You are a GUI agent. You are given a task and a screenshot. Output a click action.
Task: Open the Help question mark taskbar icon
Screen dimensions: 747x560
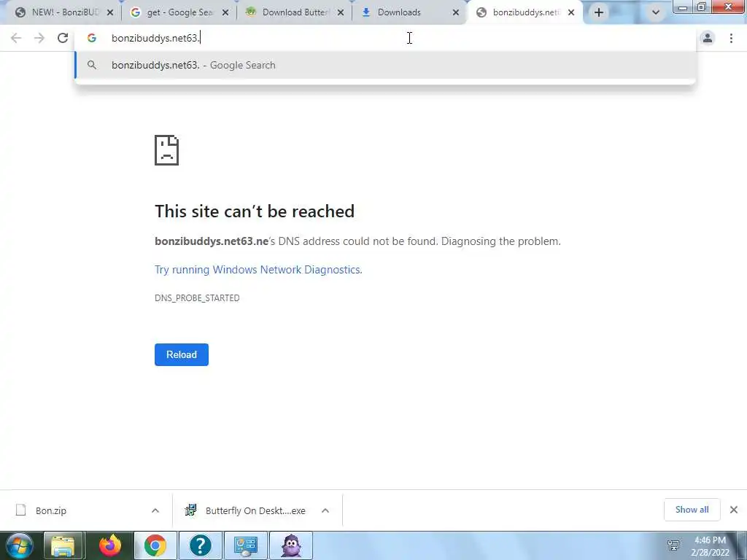coord(200,545)
